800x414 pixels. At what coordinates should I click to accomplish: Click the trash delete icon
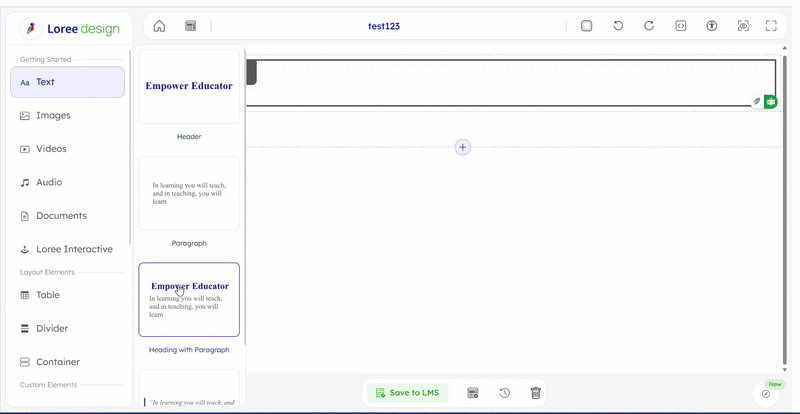click(x=535, y=393)
